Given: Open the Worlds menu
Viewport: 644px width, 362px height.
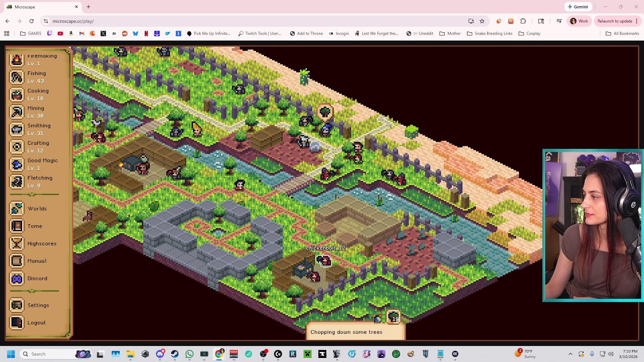Looking at the screenshot, I should point(29,209).
